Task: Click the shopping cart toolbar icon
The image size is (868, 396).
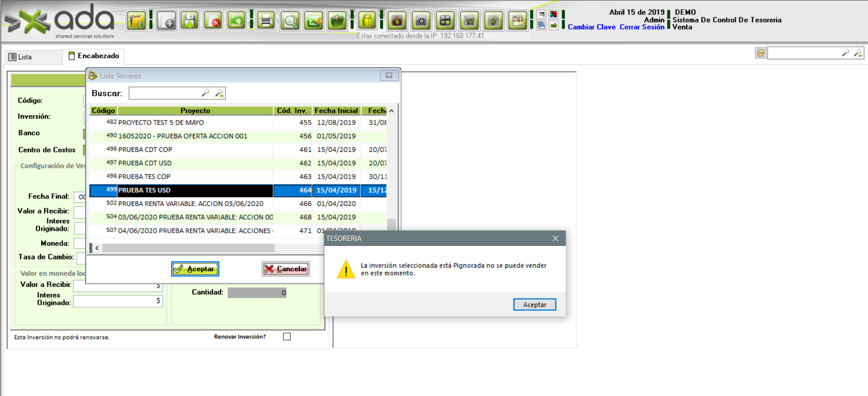Action: tap(469, 21)
